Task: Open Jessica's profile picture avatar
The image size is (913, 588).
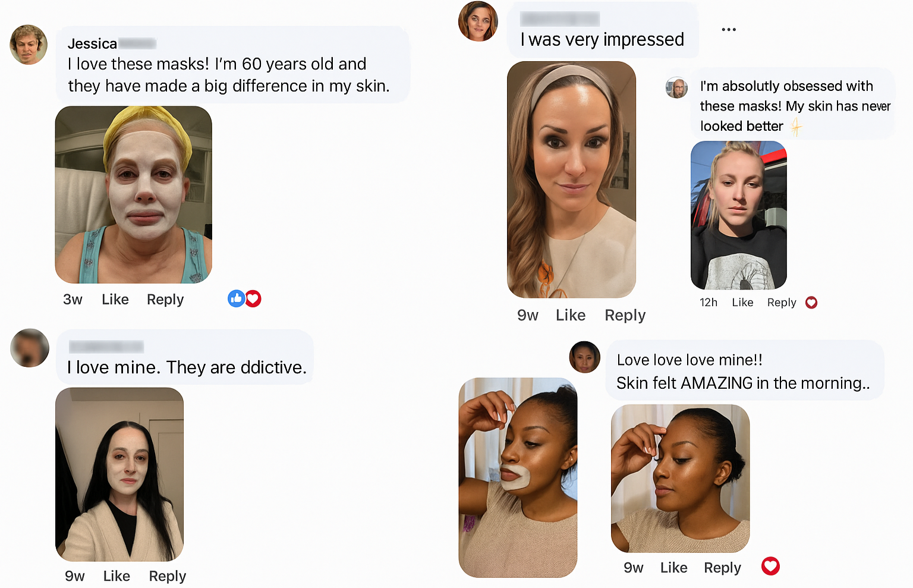Action: [29, 45]
